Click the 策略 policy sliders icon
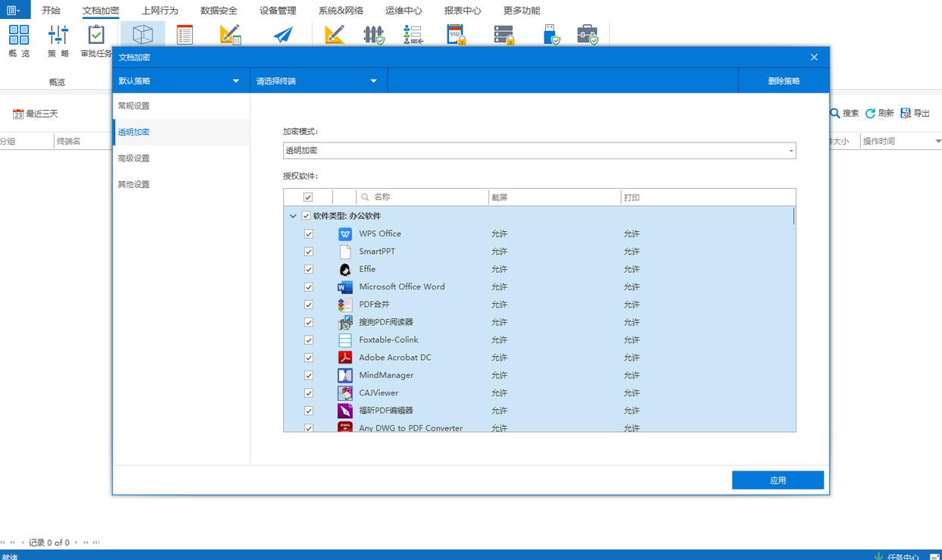Image resolution: width=942 pixels, height=560 pixels. 58,35
